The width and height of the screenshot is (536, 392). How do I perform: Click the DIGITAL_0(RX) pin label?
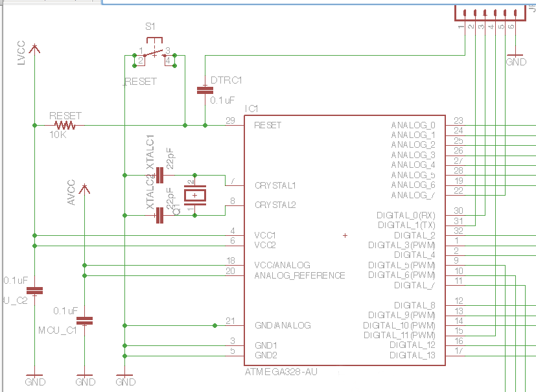(x=406, y=215)
